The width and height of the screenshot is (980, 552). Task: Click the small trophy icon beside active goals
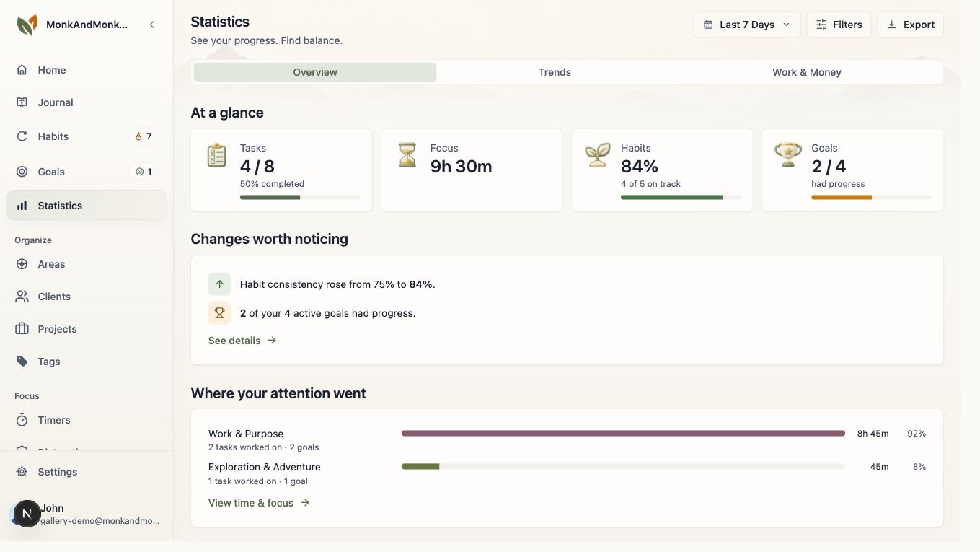tap(220, 313)
